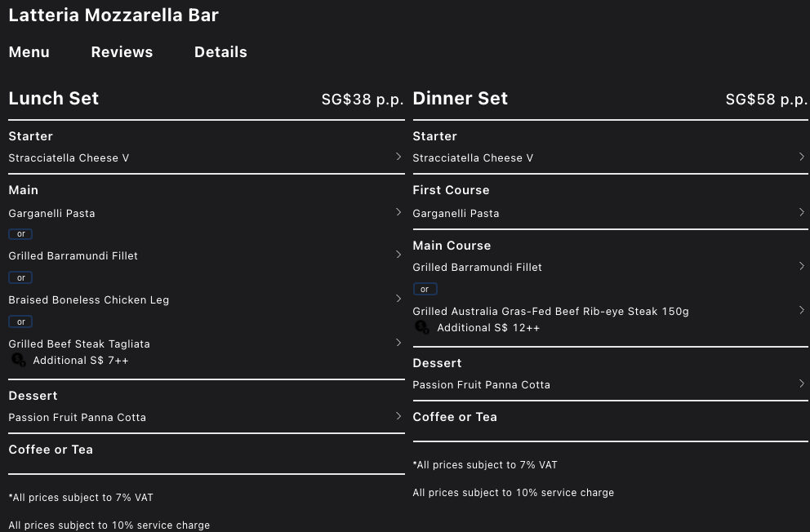Expand Gras-Fed Beef Rib-eye Steak chevron
The width and height of the screenshot is (810, 532).
(x=802, y=310)
